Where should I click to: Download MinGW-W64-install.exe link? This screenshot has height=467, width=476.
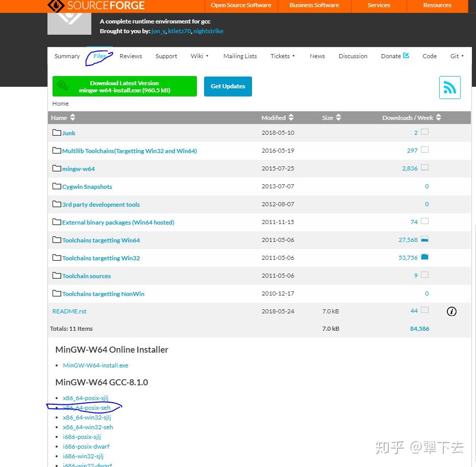tap(95, 365)
